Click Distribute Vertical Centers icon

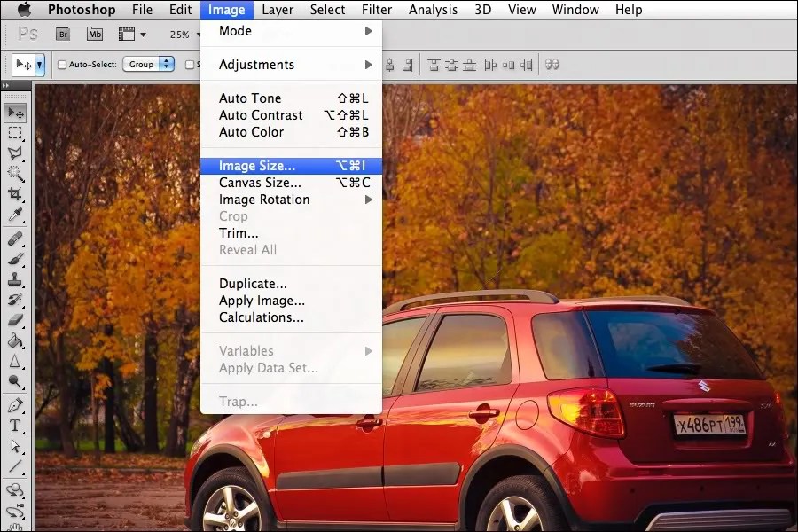click(451, 65)
